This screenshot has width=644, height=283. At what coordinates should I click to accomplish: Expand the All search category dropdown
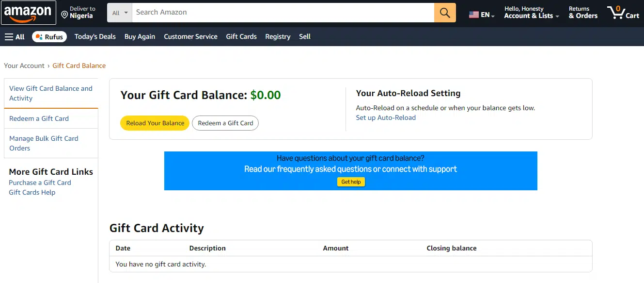[119, 13]
